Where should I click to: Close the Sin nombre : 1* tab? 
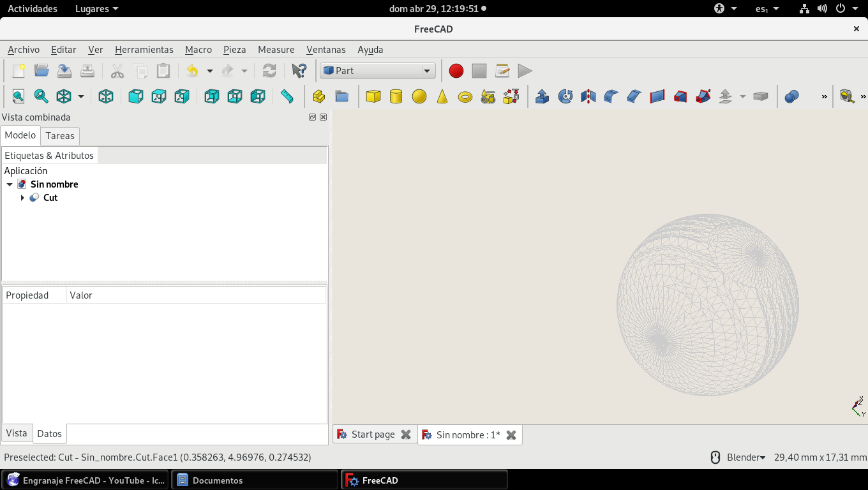pyautogui.click(x=511, y=435)
